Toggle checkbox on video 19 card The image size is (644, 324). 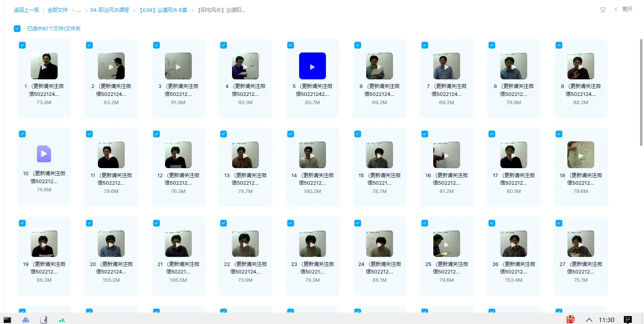pyautogui.click(x=22, y=223)
